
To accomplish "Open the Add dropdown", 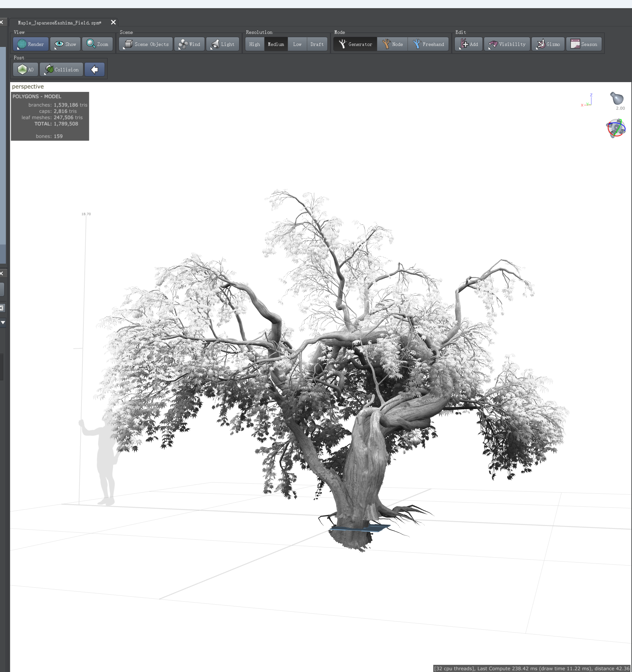I will (469, 44).
